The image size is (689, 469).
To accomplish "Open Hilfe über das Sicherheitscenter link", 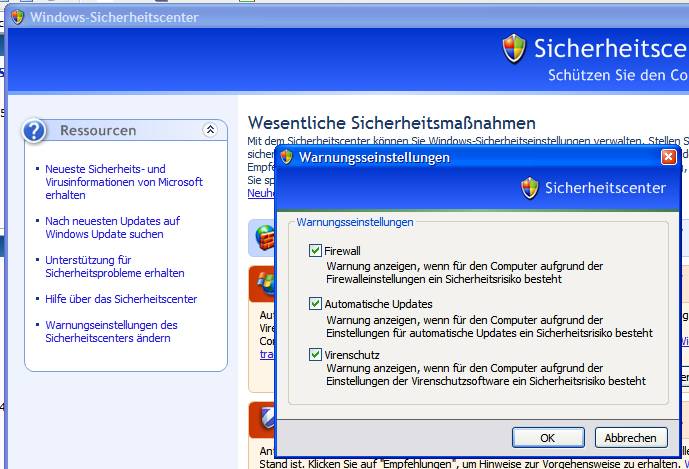I will (x=121, y=299).
